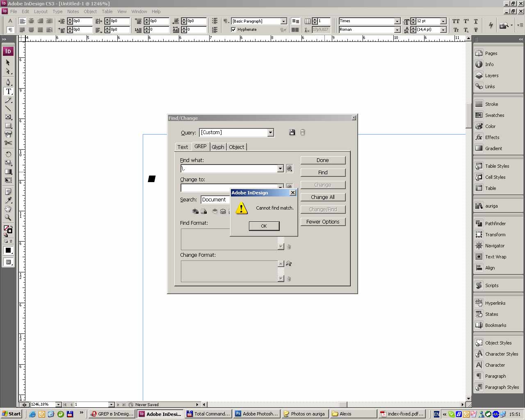
Task: Click the Fewer Options button
Action: click(x=323, y=222)
